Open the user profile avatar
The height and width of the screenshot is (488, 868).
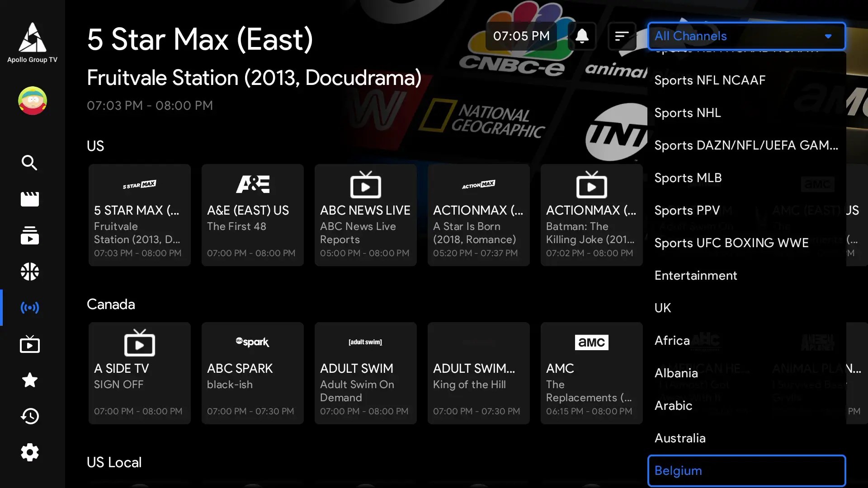(x=32, y=100)
